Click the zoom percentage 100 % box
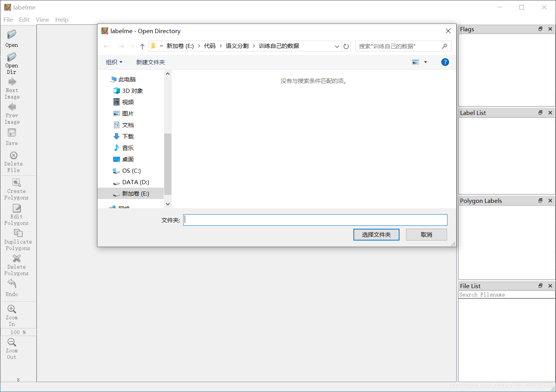The height and width of the screenshot is (392, 556). [x=18, y=332]
